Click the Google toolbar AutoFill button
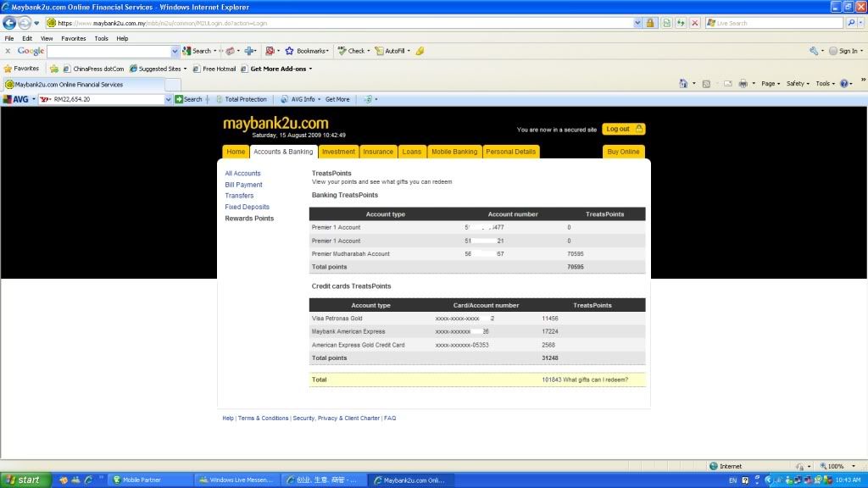 (391, 51)
